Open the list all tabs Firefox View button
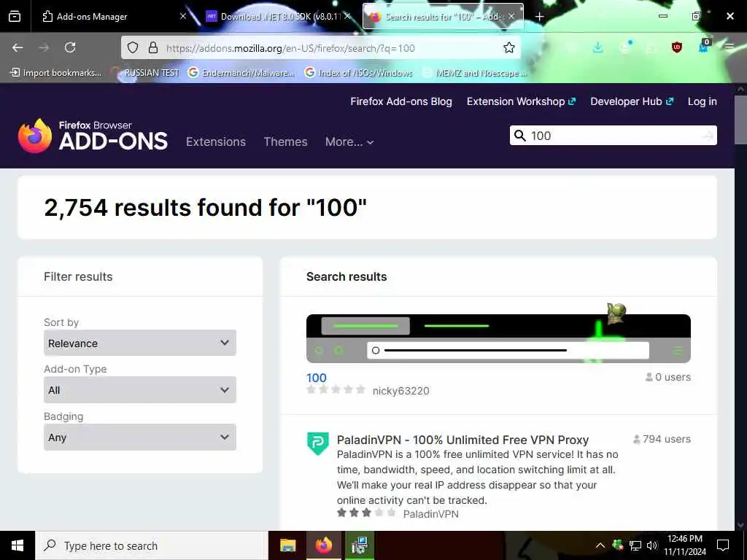 (x=15, y=16)
